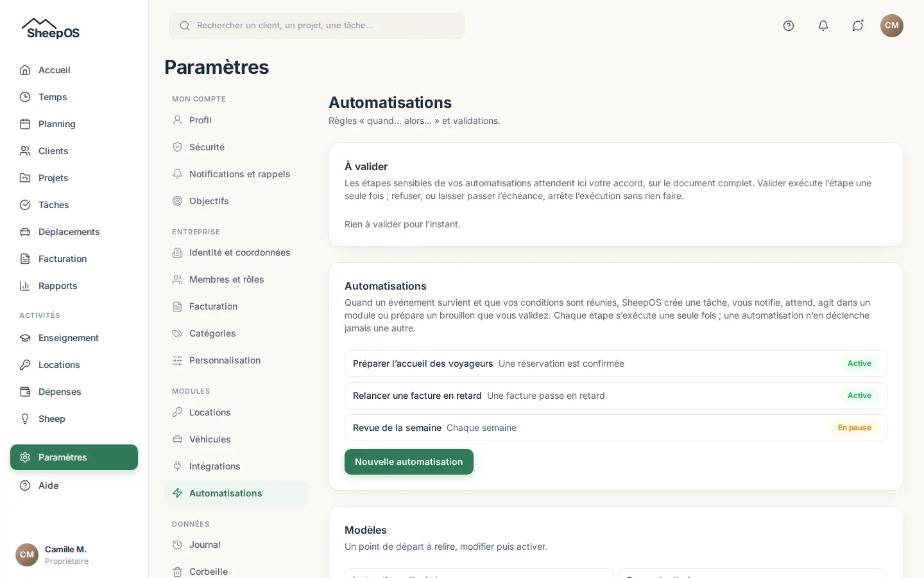Open main sidebar Facturation document icon
924x578 pixels.
pos(25,259)
